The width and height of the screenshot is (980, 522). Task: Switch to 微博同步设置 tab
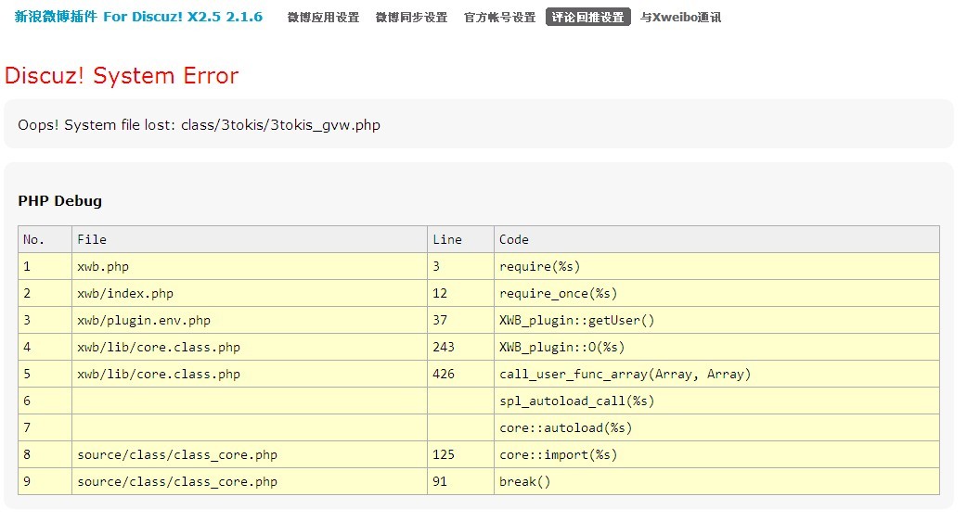tap(411, 18)
